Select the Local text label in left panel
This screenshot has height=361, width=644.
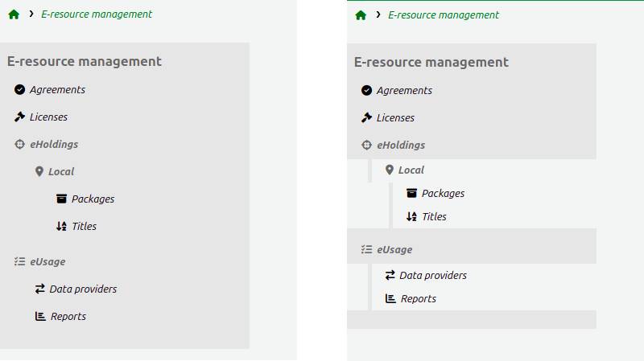(61, 172)
